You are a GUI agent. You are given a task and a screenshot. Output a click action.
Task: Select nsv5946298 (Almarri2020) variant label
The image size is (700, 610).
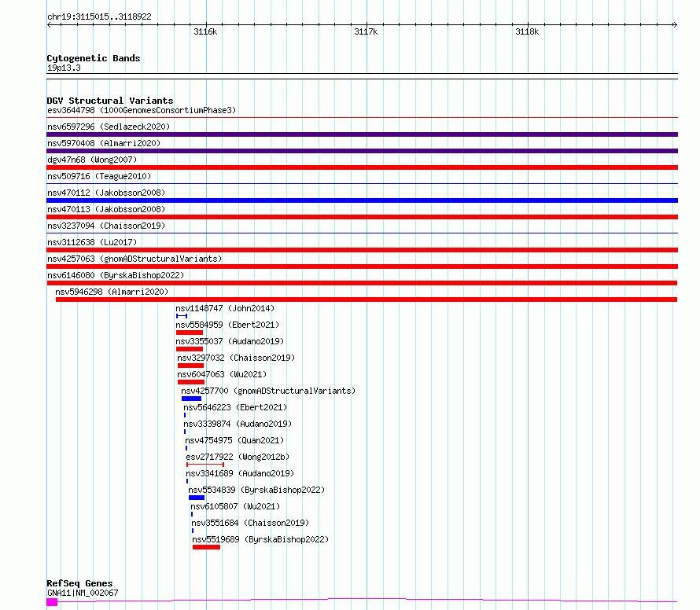(x=112, y=292)
